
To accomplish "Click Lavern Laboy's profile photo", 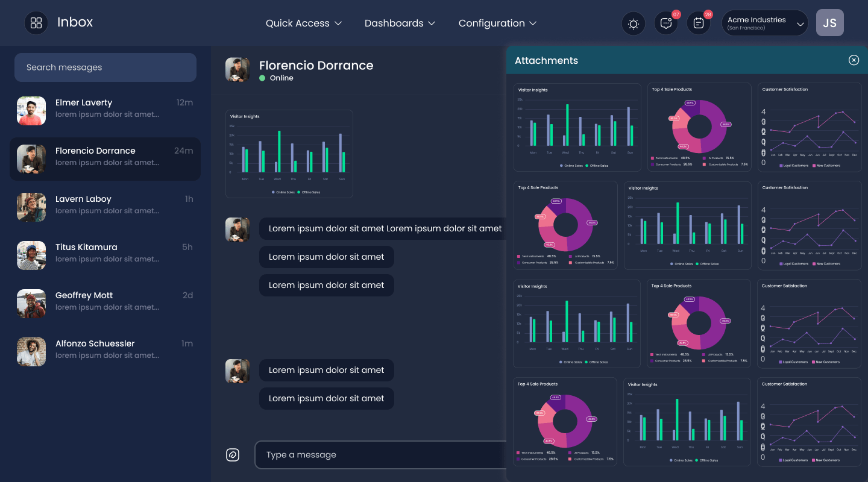I will pyautogui.click(x=31, y=207).
